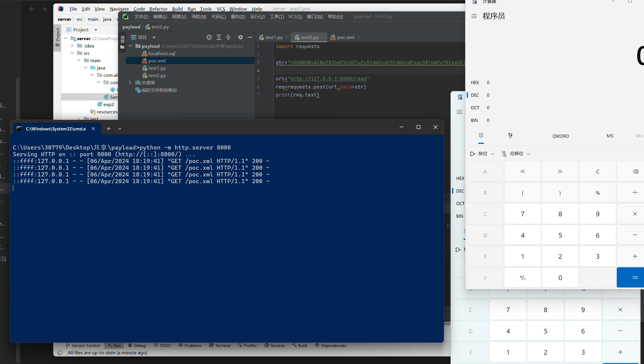Expand the 外部库 node in PyCharm tree
The width and height of the screenshot is (644, 364).
[x=130, y=83]
